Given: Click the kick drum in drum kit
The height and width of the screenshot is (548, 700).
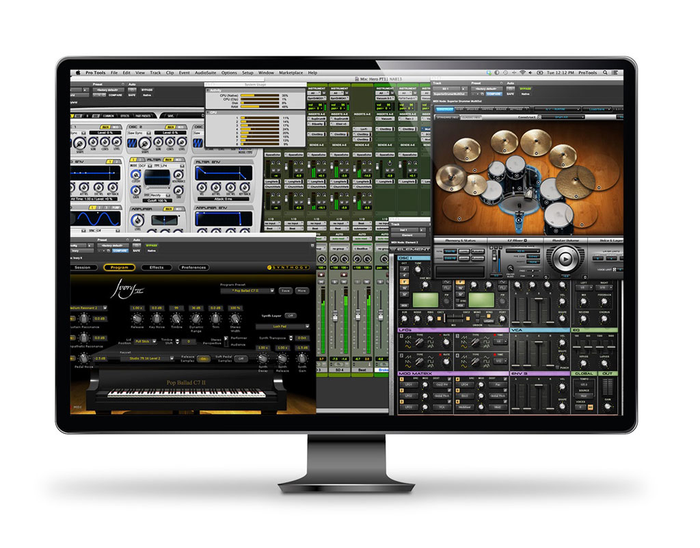Looking at the screenshot, I should click(519, 205).
